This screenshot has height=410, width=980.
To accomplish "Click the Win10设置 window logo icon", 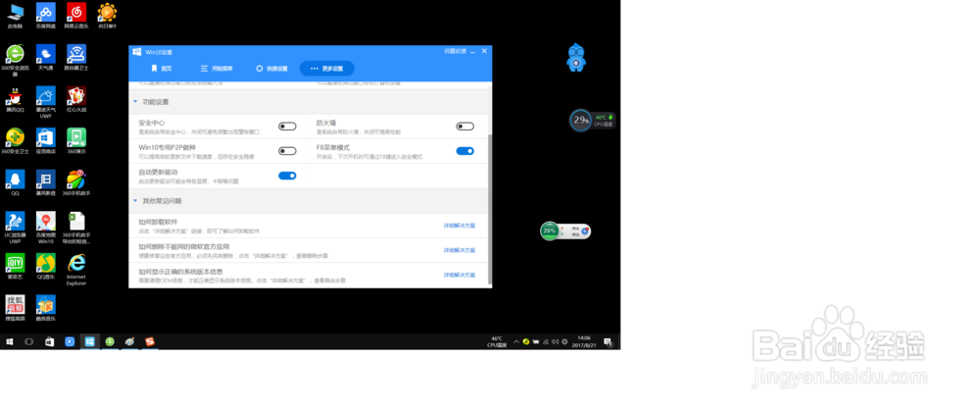I will (137, 51).
